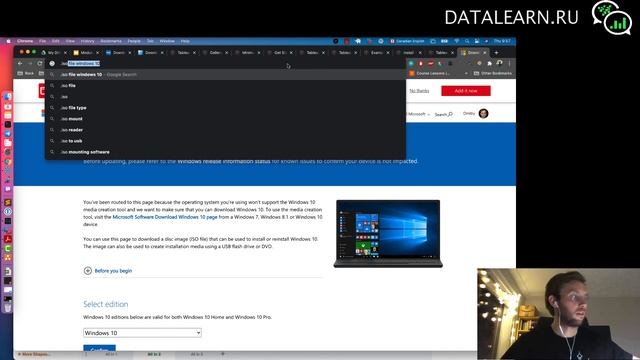
Task: Open the Chrome menu
Action: pyautogui.click(x=25, y=41)
